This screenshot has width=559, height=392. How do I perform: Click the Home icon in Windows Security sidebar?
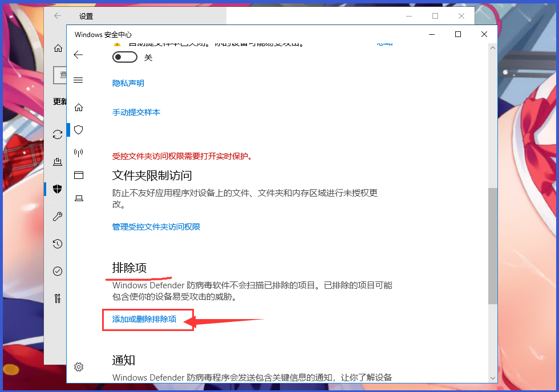pyautogui.click(x=78, y=106)
